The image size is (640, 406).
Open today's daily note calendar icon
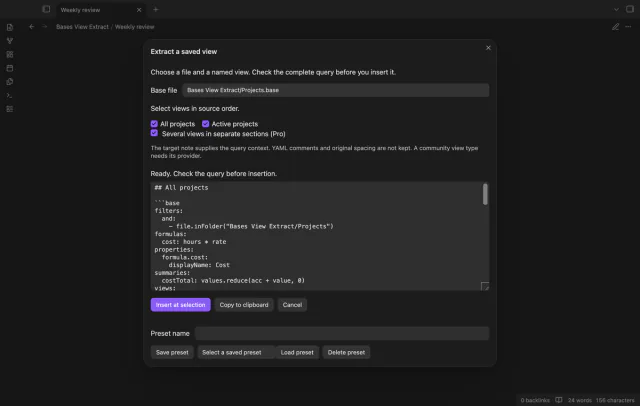click(10, 68)
